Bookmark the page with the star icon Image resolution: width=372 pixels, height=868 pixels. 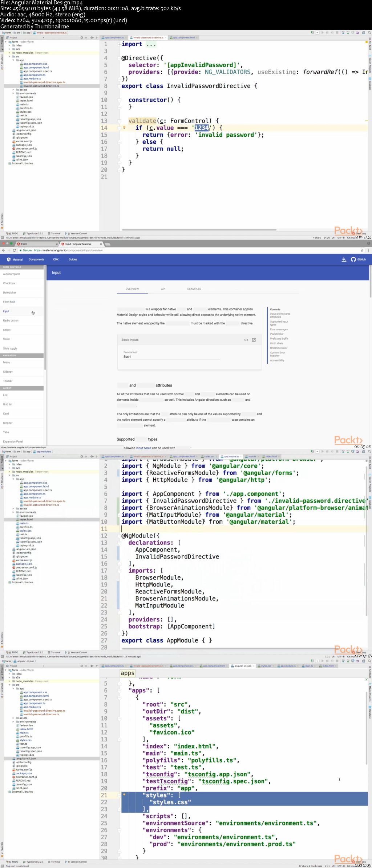(x=362, y=250)
